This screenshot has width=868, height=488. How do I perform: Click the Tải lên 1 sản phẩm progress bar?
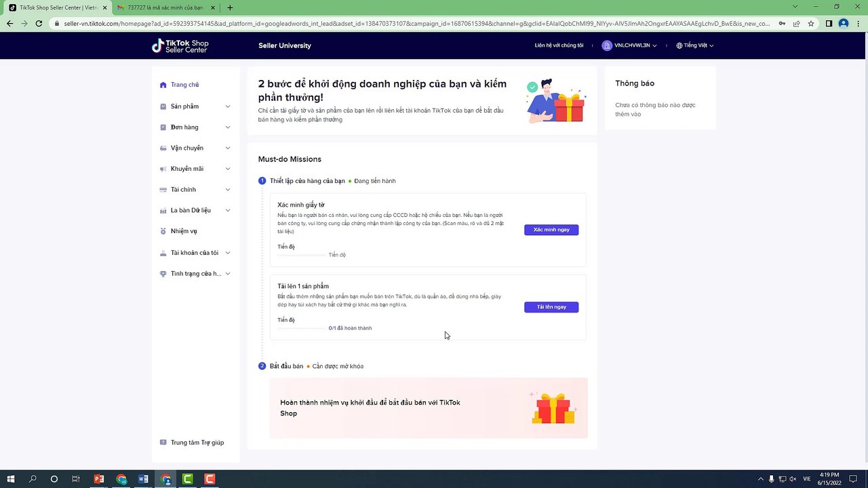[301, 328]
